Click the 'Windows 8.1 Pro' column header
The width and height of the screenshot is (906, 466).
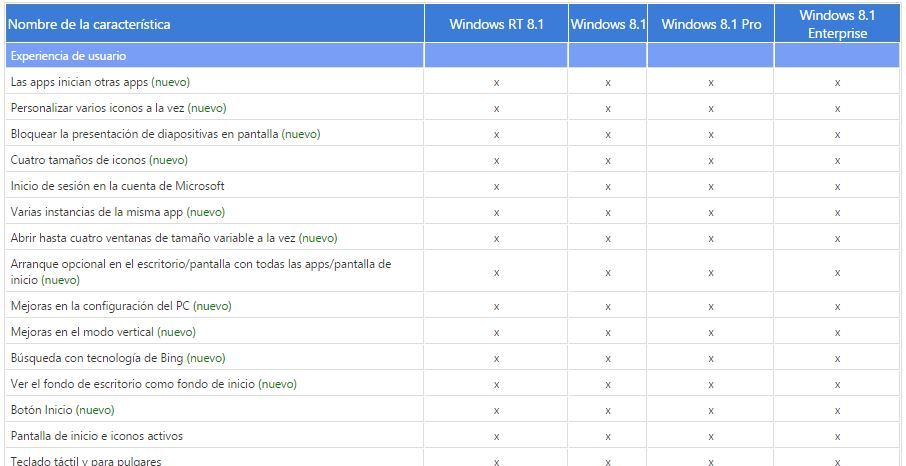(711, 24)
